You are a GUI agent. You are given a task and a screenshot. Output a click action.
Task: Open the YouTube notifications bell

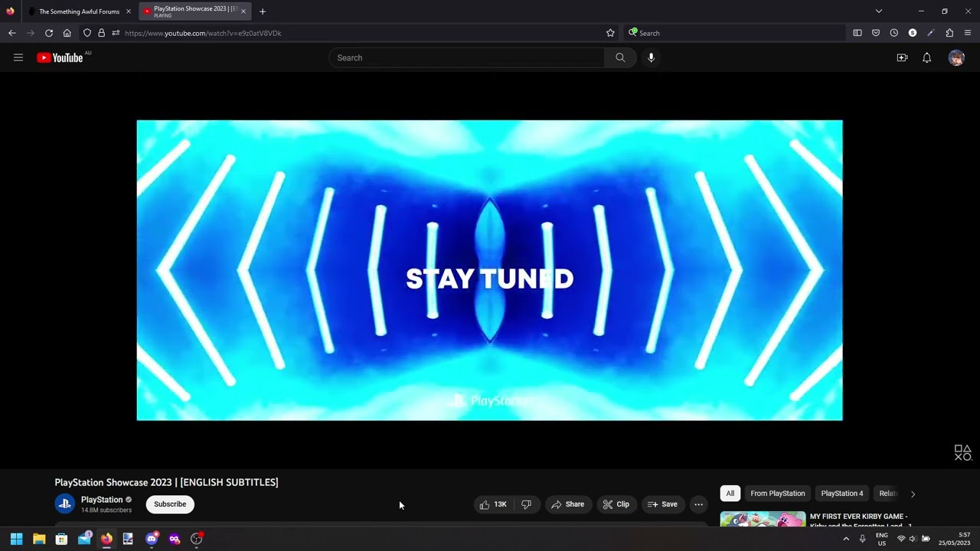(x=926, y=57)
